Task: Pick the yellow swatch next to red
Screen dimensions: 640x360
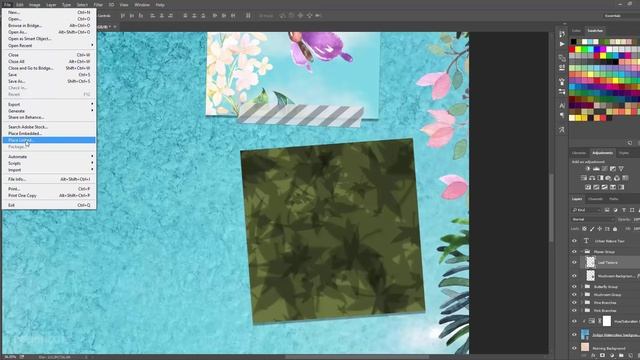Action: (x=578, y=49)
